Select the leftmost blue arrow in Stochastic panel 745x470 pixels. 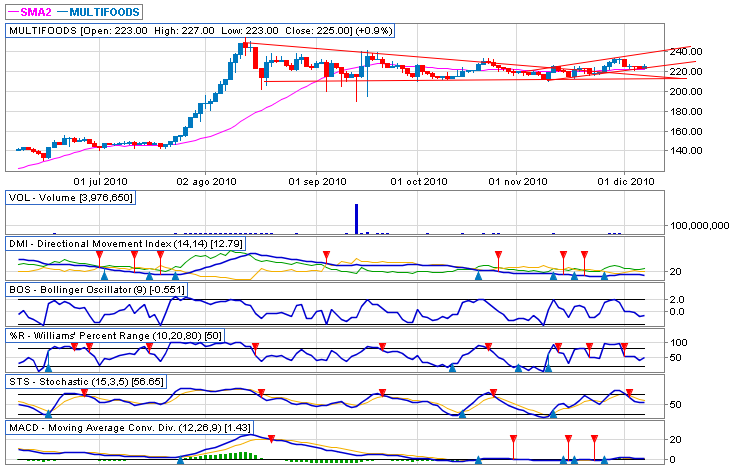pos(48,413)
